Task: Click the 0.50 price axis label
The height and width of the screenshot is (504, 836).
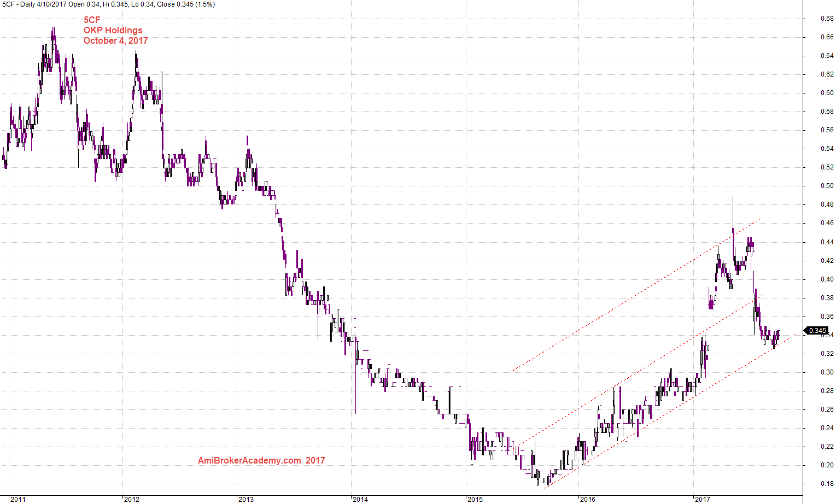Action: 827,186
